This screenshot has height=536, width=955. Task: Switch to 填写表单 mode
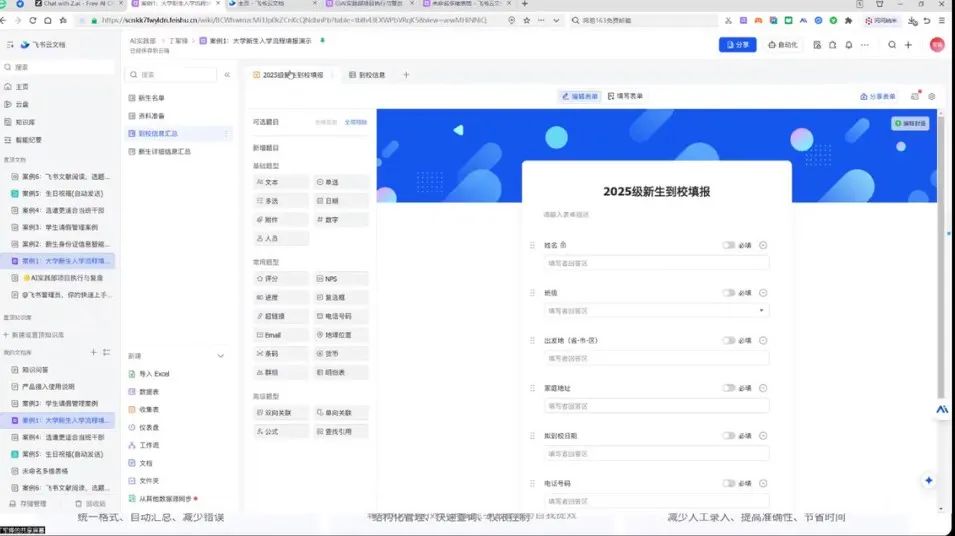(625, 97)
